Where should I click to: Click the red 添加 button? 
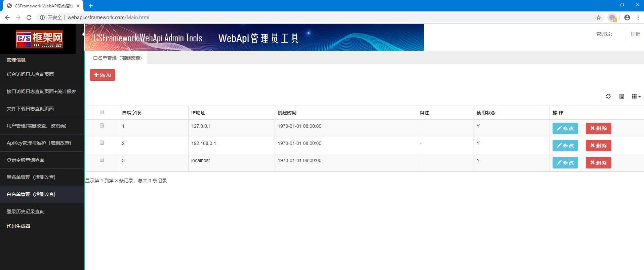pos(103,75)
